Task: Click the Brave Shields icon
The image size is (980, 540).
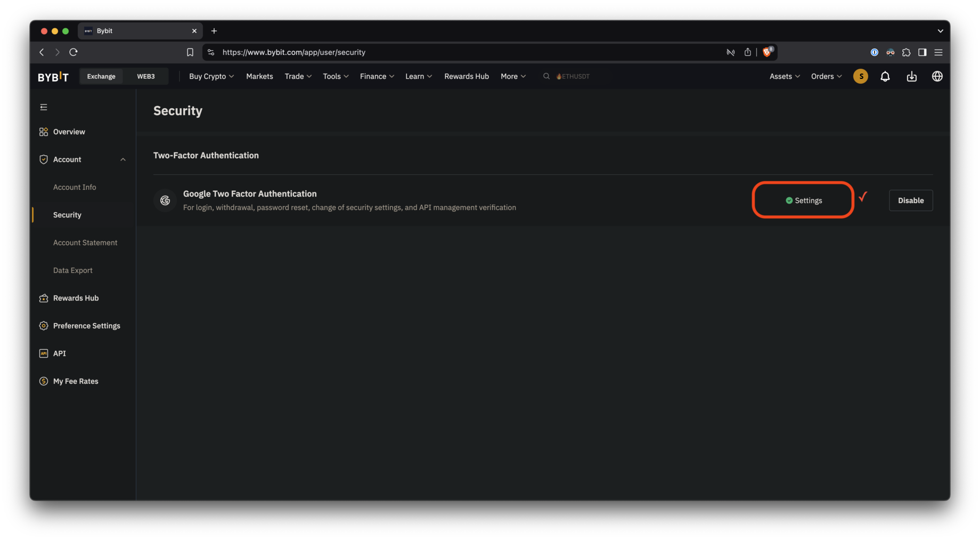Action: coord(767,52)
